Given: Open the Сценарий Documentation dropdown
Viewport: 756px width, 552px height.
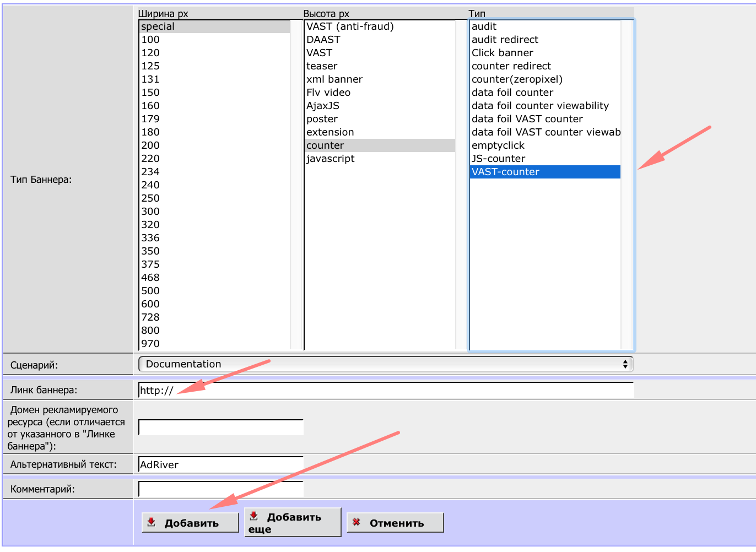Looking at the screenshot, I should pyautogui.click(x=386, y=364).
